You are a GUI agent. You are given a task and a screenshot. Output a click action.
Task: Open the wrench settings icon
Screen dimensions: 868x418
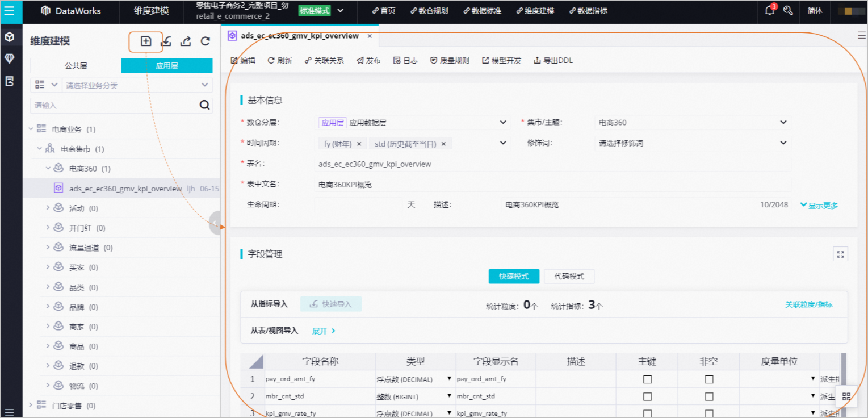pyautogui.click(x=787, y=10)
